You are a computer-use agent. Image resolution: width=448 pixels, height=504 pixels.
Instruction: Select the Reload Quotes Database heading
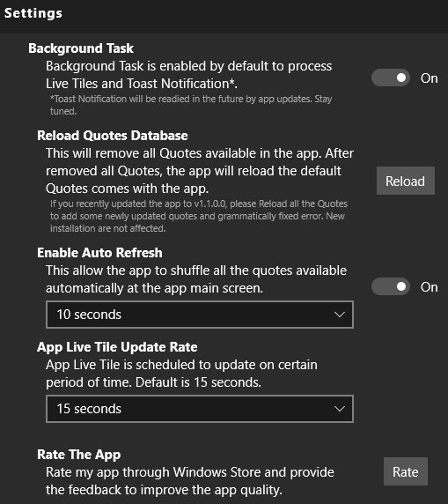click(x=113, y=136)
